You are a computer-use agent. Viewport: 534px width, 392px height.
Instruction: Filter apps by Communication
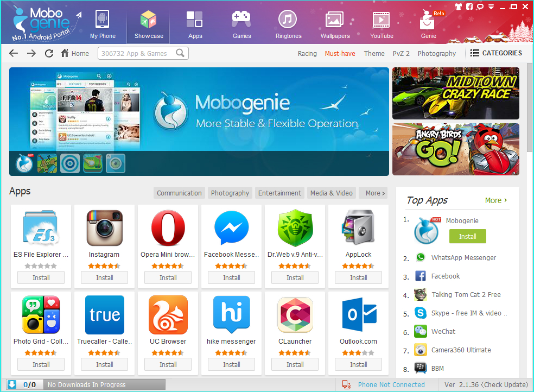point(179,193)
